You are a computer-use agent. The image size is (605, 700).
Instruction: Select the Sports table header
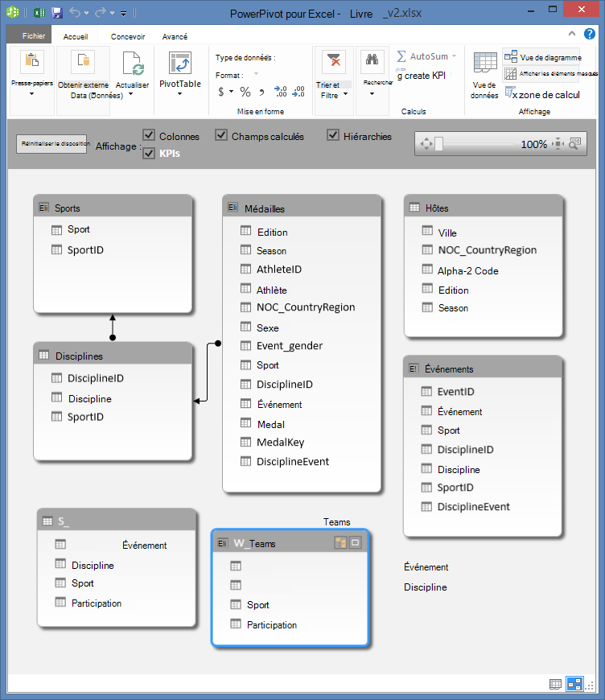[x=113, y=207]
